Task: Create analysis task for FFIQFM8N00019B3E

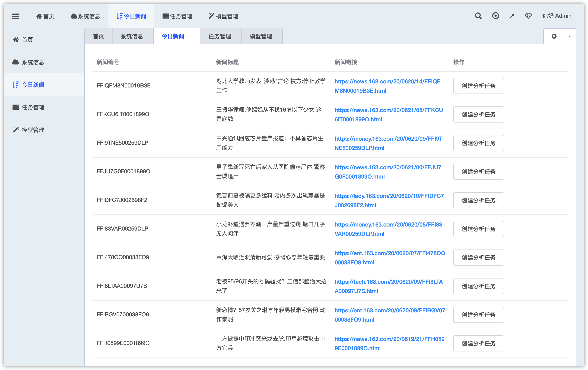Action: point(478,86)
